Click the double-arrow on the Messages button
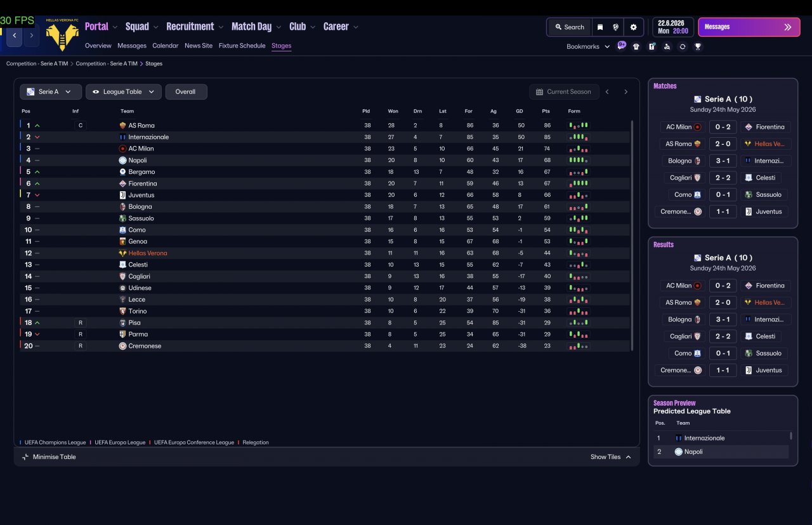812x525 pixels. pos(788,27)
